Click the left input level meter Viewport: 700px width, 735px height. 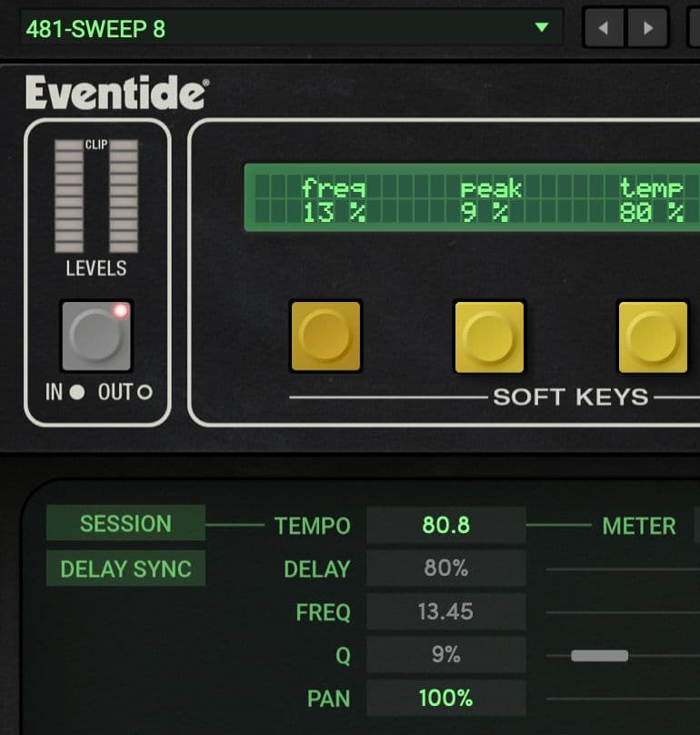[69, 196]
